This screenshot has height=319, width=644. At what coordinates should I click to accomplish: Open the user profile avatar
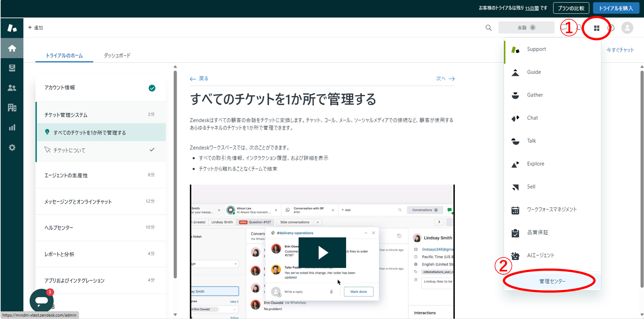click(627, 28)
